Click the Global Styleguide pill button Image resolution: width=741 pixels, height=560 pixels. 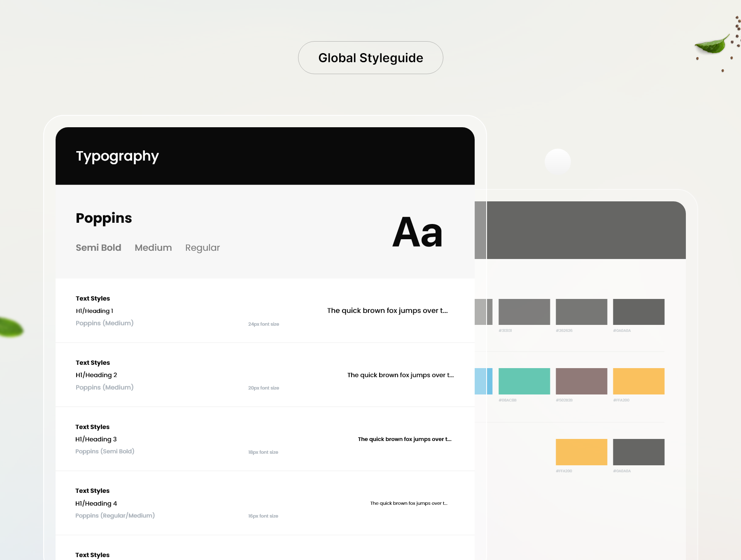click(x=370, y=58)
